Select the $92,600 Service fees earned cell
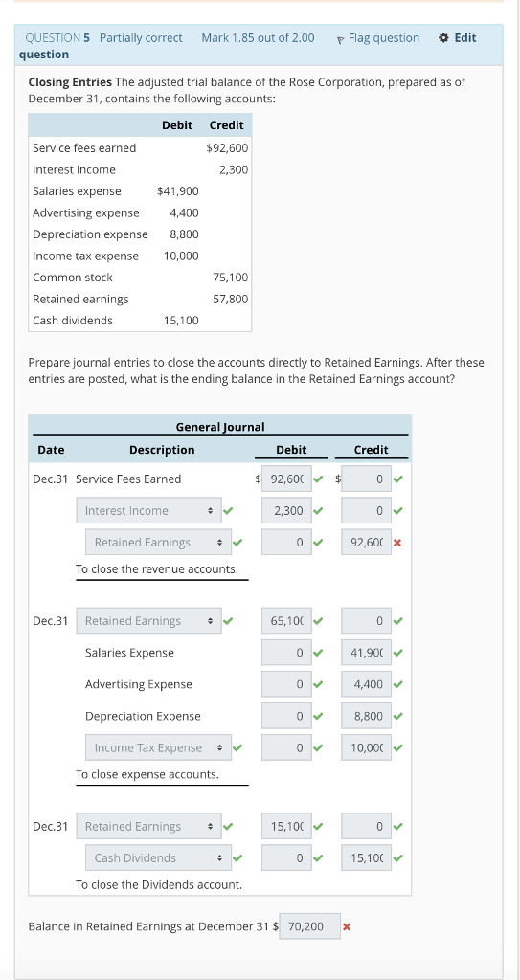 click(x=227, y=148)
